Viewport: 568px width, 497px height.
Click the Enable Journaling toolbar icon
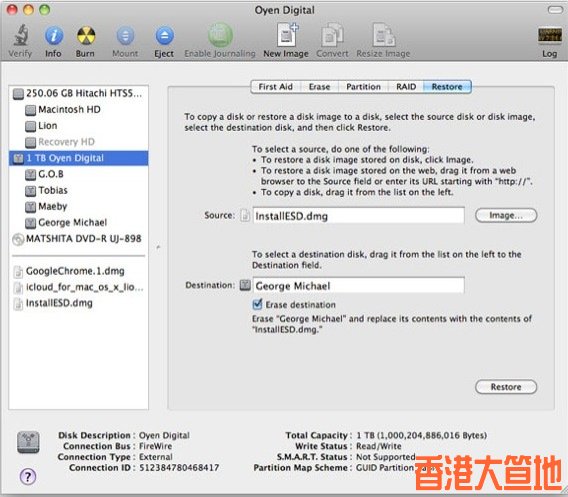coord(220,35)
